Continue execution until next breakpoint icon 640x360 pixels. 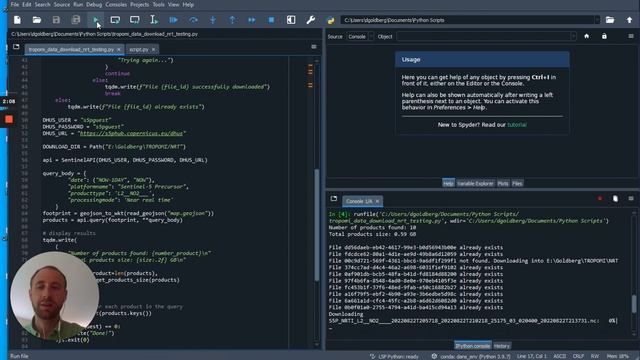pyautogui.click(x=252, y=20)
